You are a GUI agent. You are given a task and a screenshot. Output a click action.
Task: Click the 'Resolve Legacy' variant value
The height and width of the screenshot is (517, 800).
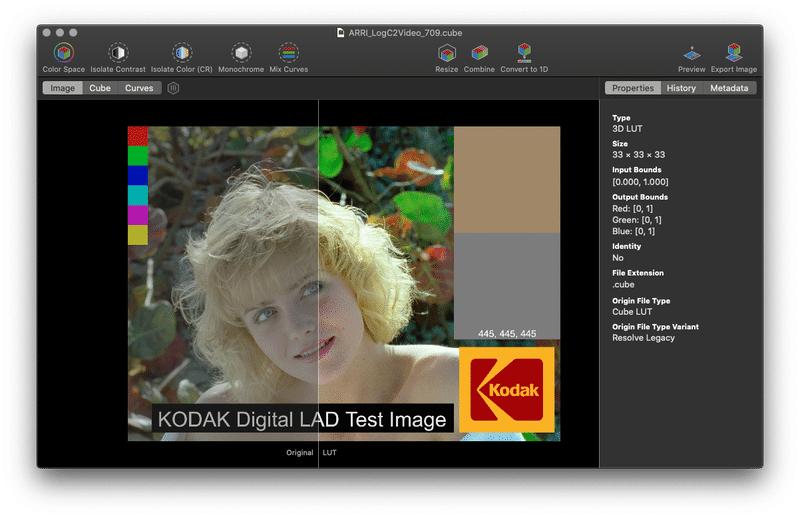pyautogui.click(x=643, y=338)
